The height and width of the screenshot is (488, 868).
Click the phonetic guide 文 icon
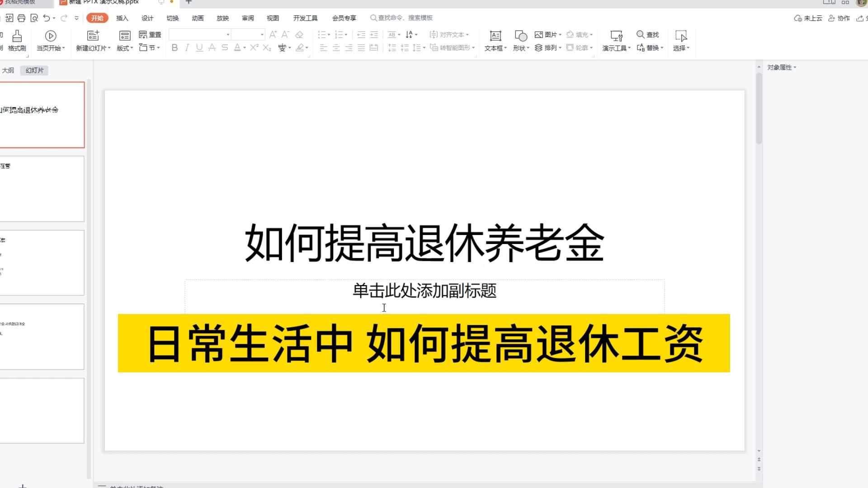282,48
